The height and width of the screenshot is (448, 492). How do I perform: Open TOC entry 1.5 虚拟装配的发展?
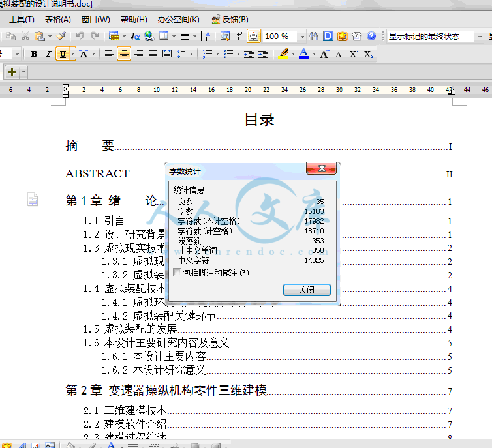tap(267, 329)
